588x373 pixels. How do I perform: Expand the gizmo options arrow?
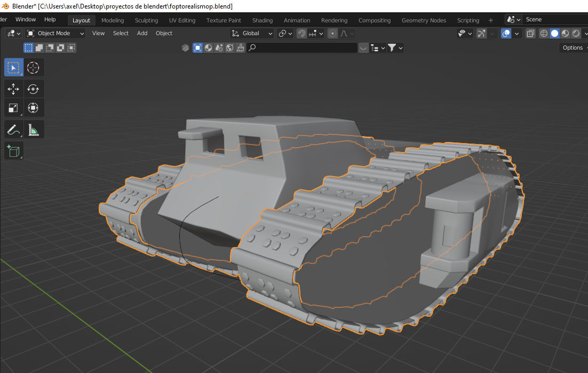(x=492, y=34)
